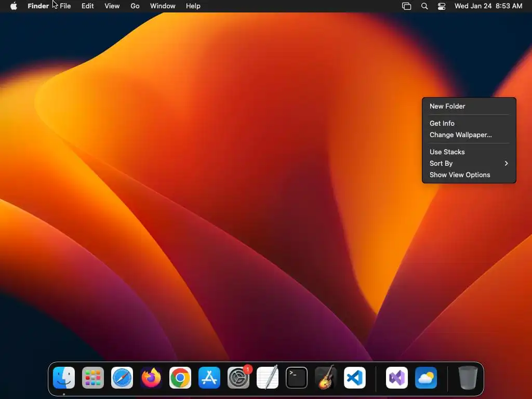Open the Trash in the Dock
The height and width of the screenshot is (399, 532).
pyautogui.click(x=468, y=378)
